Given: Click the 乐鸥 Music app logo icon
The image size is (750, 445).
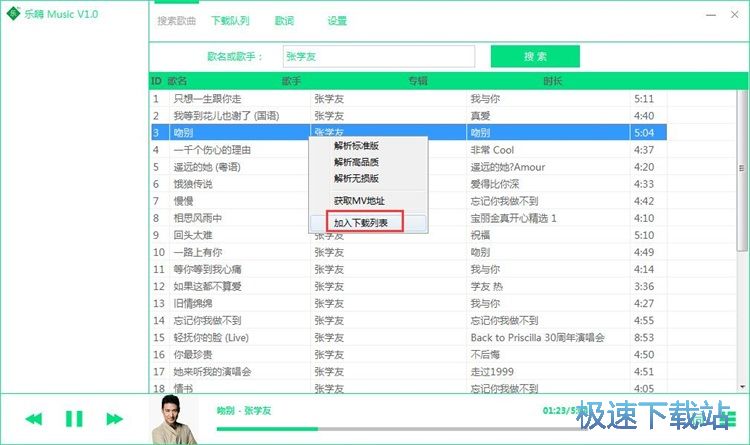Looking at the screenshot, I should (13, 13).
